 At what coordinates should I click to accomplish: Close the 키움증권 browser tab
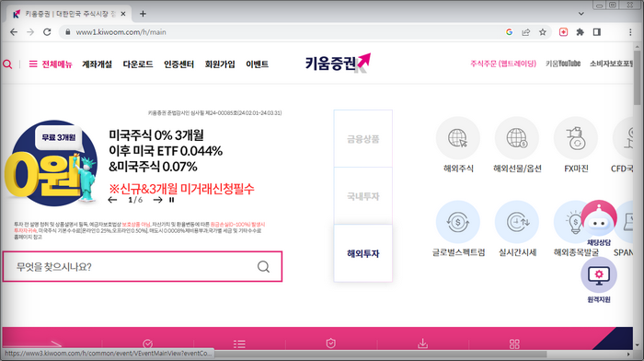coord(122,14)
